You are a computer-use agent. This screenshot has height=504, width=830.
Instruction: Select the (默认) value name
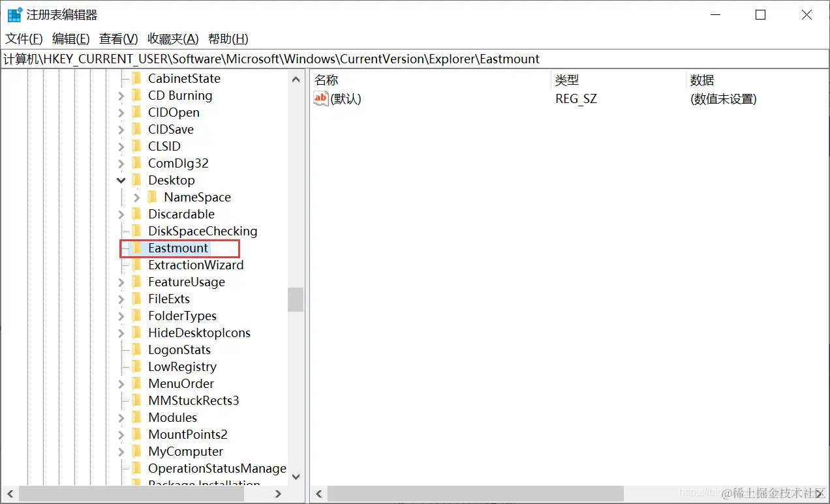point(346,99)
